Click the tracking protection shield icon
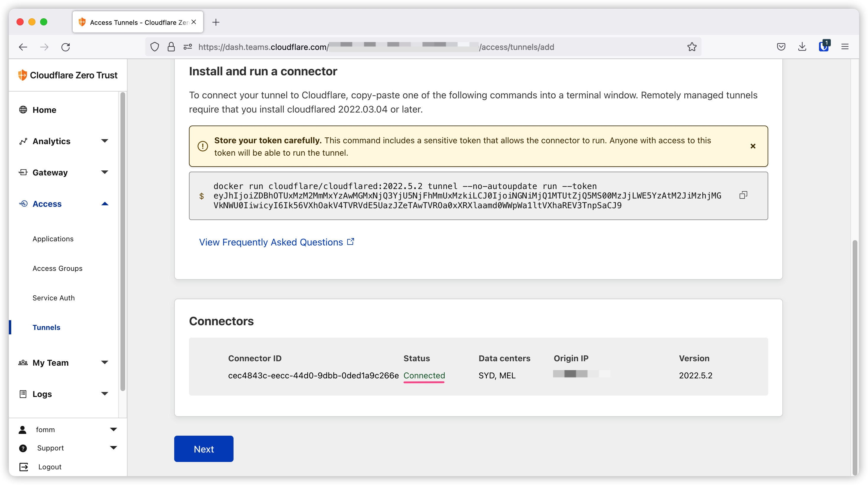This screenshot has height=485, width=868. pyautogui.click(x=155, y=47)
